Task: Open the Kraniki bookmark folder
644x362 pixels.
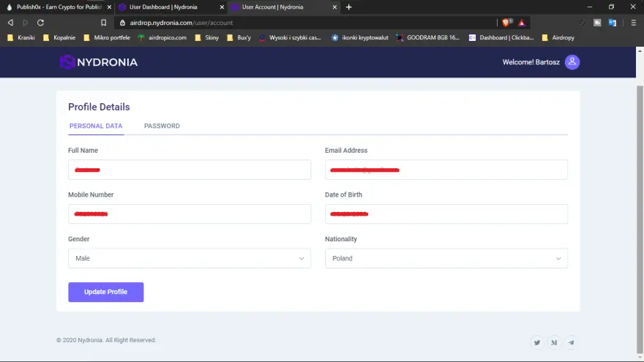Action: (21, 37)
